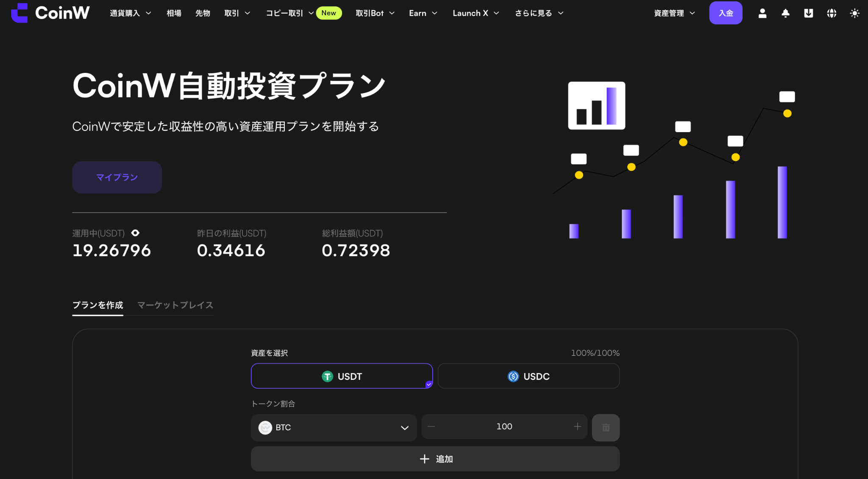Delete the BTC token row
Screen dimensions: 868x479
click(606, 427)
